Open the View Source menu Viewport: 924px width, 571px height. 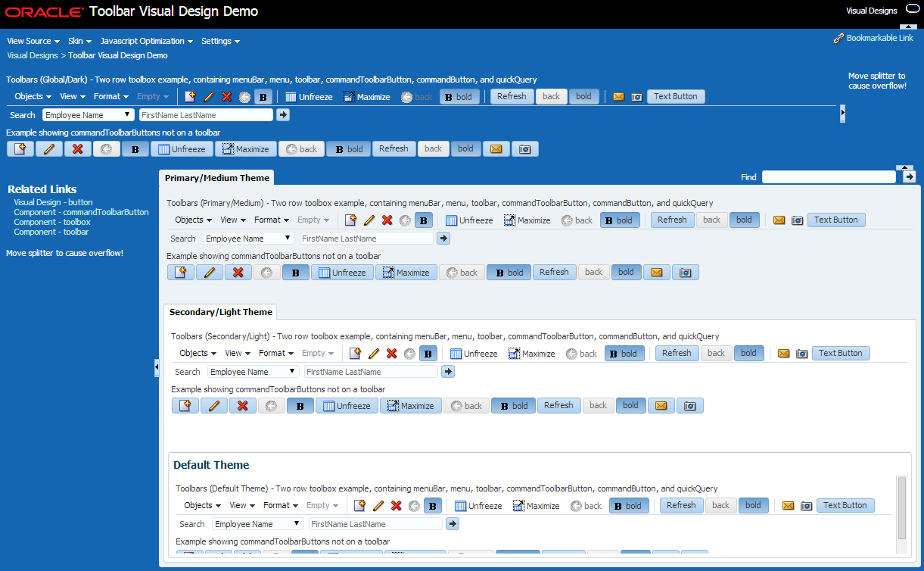33,41
